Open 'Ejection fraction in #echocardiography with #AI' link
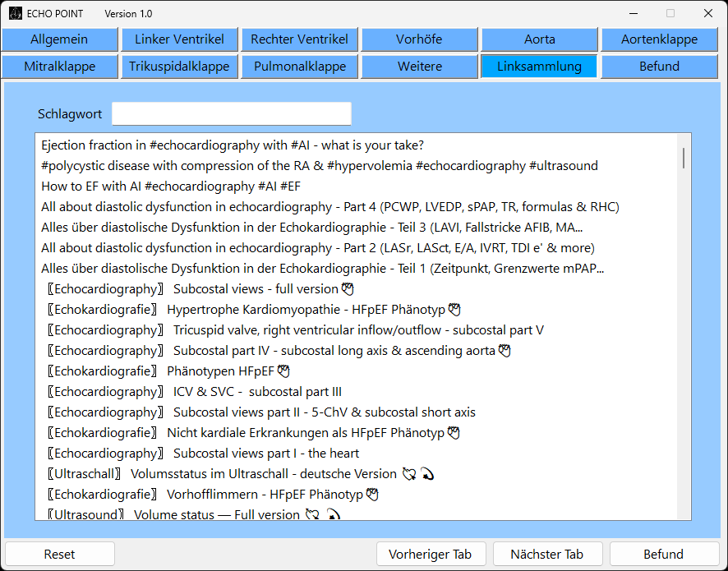This screenshot has height=571, width=728. point(232,145)
